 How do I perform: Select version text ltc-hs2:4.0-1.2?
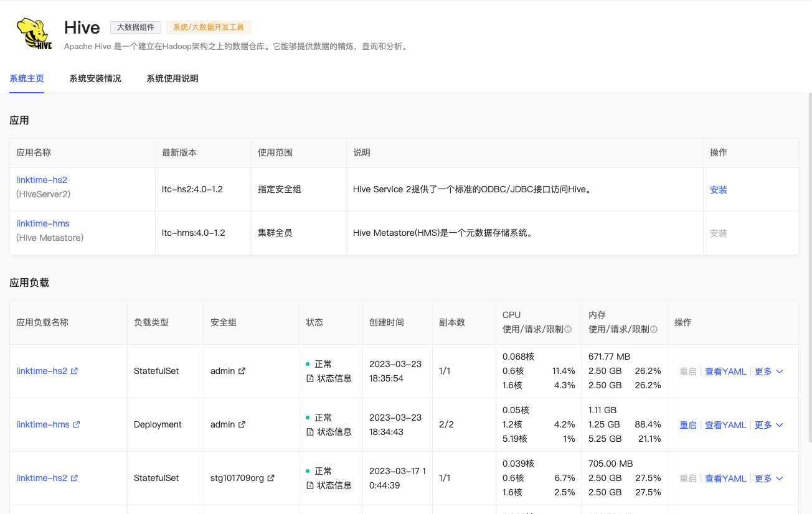(x=194, y=189)
